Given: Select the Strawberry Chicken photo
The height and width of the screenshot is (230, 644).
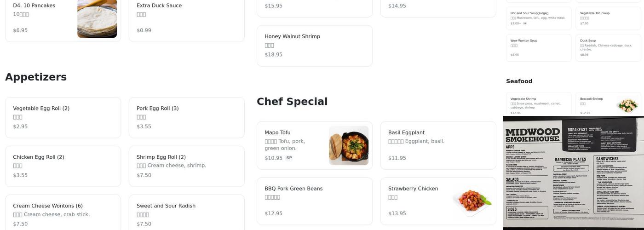Looking at the screenshot, I should (472, 199).
